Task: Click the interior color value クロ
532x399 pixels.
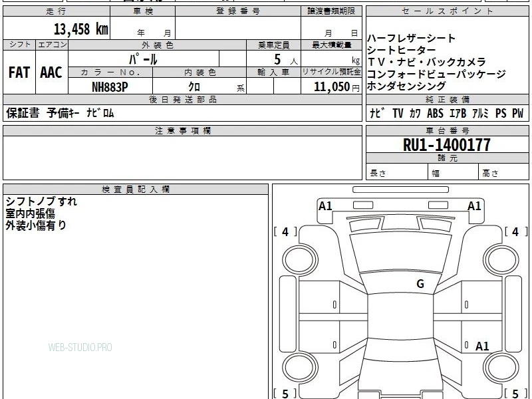Action: point(194,87)
